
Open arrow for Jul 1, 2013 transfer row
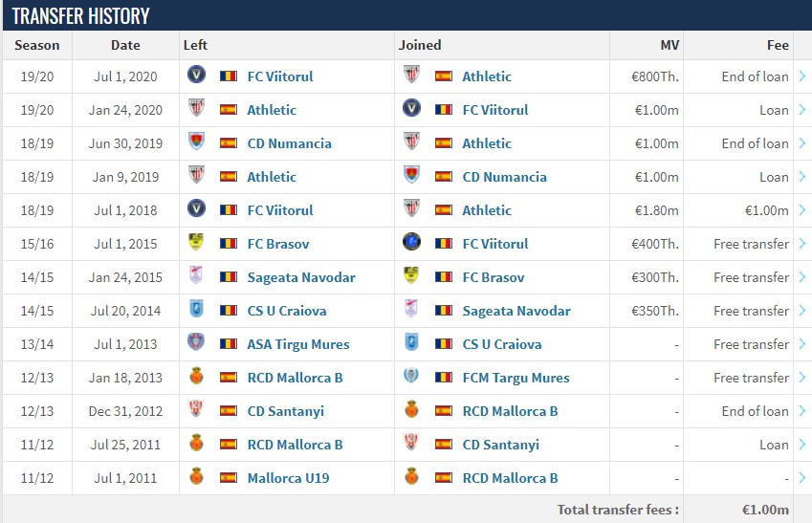point(801,344)
